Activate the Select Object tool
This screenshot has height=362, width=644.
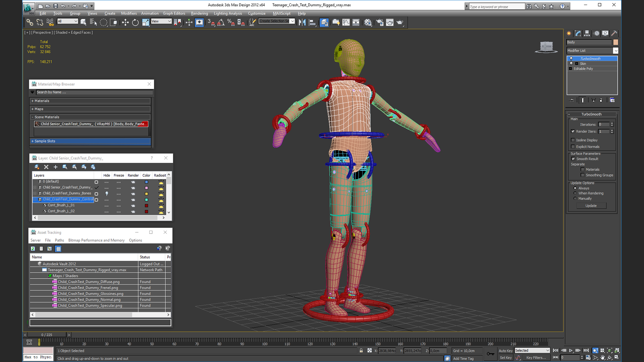tap(84, 22)
